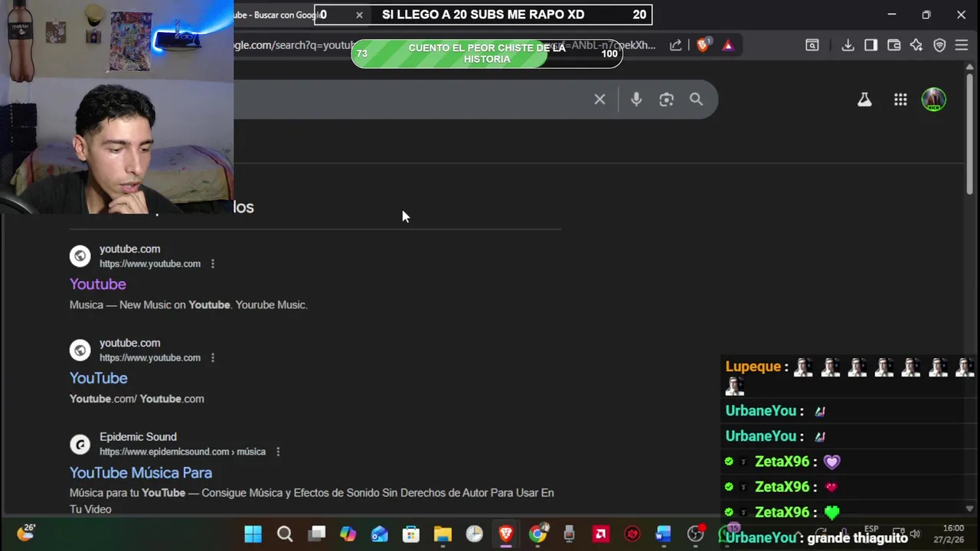Open the Google apps grid
980x551 pixels.
pyautogui.click(x=900, y=99)
